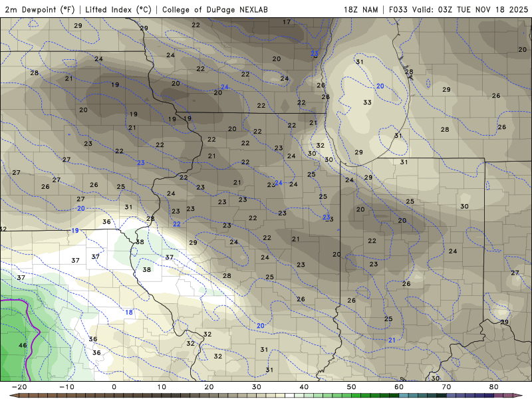Click the blue 22 lifted index contour label
Viewport: 532px width, 399px height.
tap(177, 224)
